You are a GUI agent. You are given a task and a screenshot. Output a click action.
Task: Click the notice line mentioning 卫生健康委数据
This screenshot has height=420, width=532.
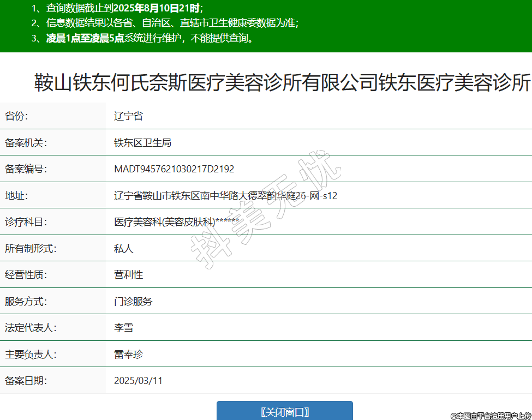[x=165, y=23]
